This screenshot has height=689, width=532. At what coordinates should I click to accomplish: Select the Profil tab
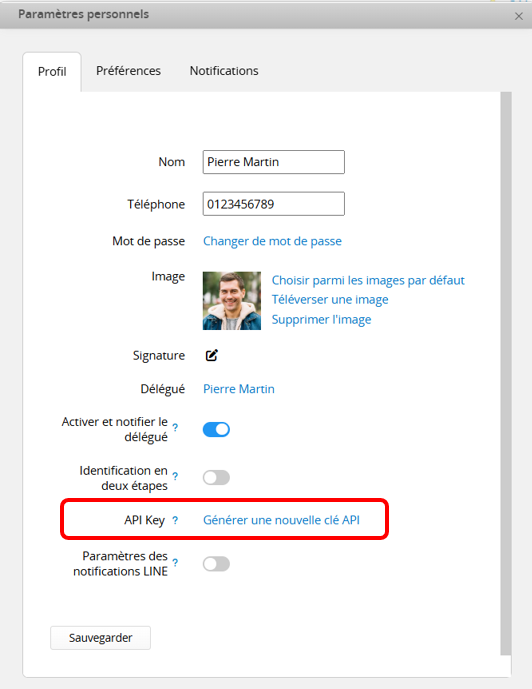[52, 72]
